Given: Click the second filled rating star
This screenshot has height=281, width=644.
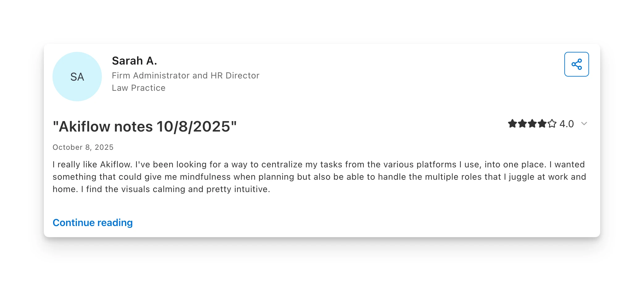Looking at the screenshot, I should [522, 124].
